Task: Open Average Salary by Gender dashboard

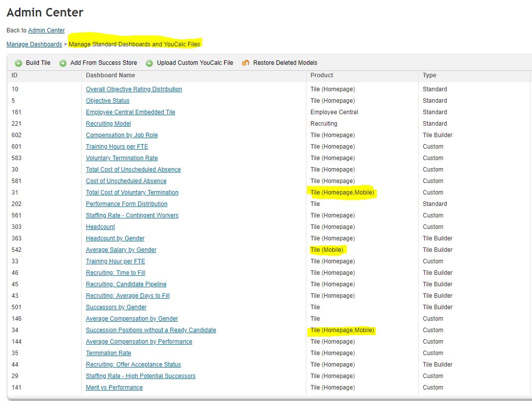Action: pos(121,250)
